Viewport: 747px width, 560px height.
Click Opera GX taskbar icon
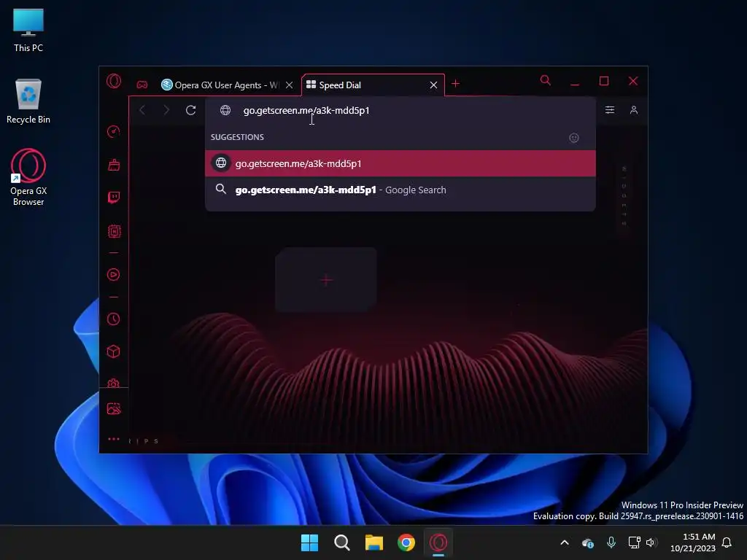point(438,542)
